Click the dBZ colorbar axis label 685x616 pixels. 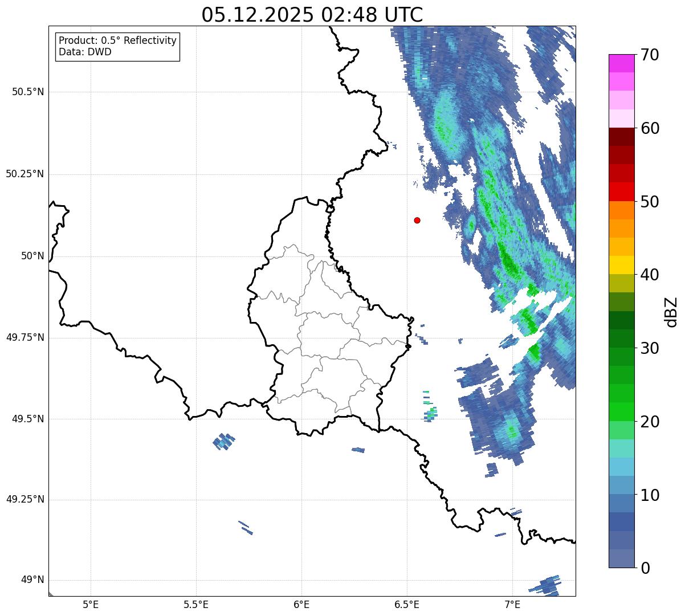point(671,312)
